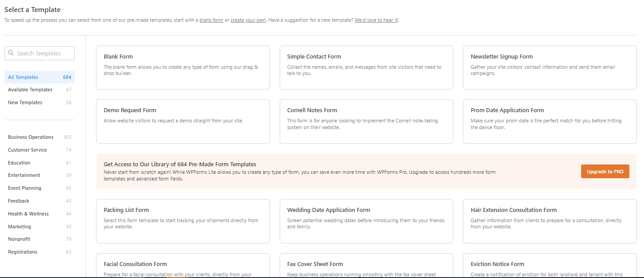Click the search magnifier icon in template search
The width and height of the screenshot is (644, 278).
[x=11, y=53]
